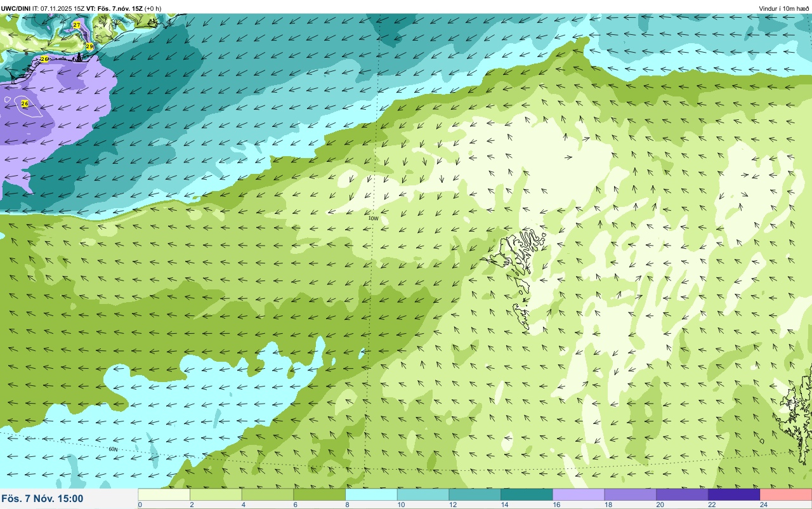Click the IT: 07.11.2025 15Z initial time
The image size is (812, 509).
(x=58, y=8)
